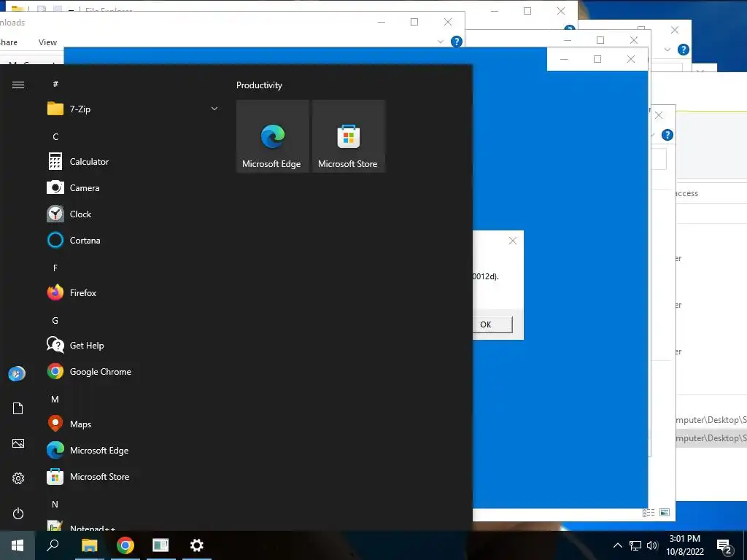The width and height of the screenshot is (747, 560).
Task: Click the Productivity group title
Action: point(259,85)
